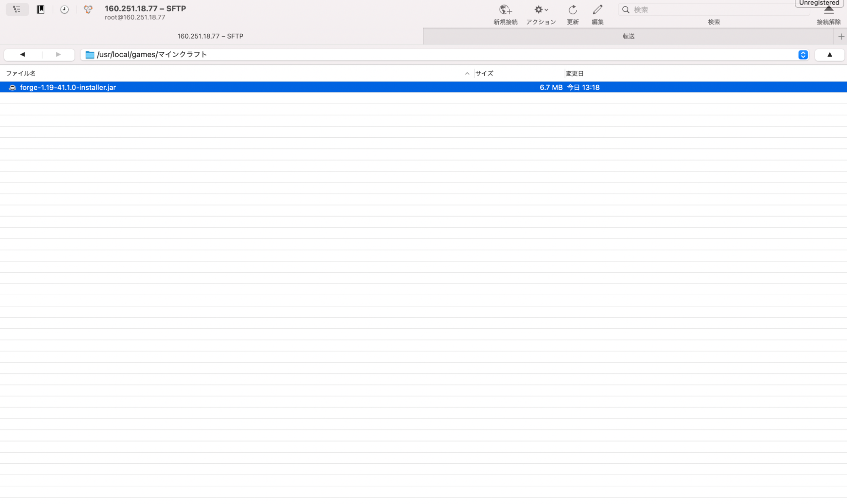This screenshot has height=504, width=847.
Task: Sort by ファイル名 column header
Action: [x=21, y=73]
